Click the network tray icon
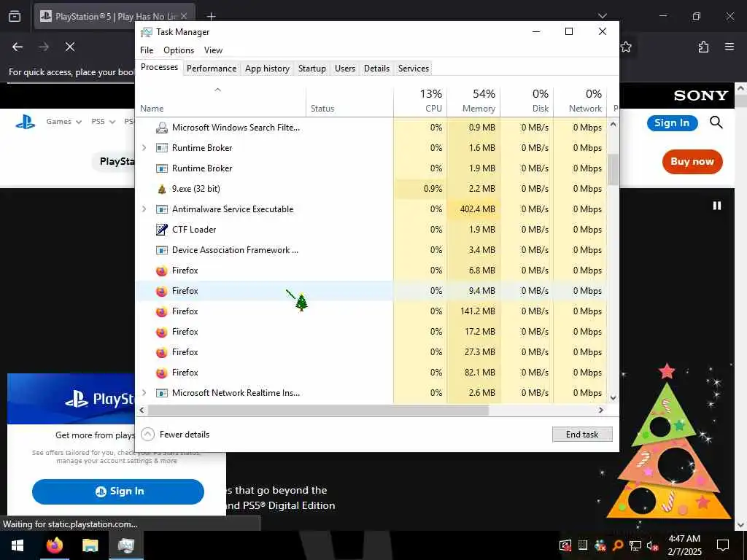The height and width of the screenshot is (560, 747). [x=635, y=545]
